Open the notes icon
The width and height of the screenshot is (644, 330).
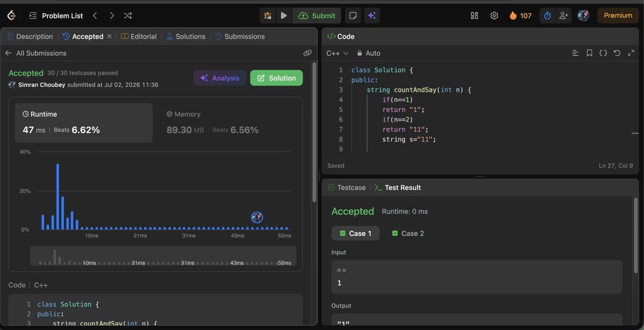click(x=353, y=16)
